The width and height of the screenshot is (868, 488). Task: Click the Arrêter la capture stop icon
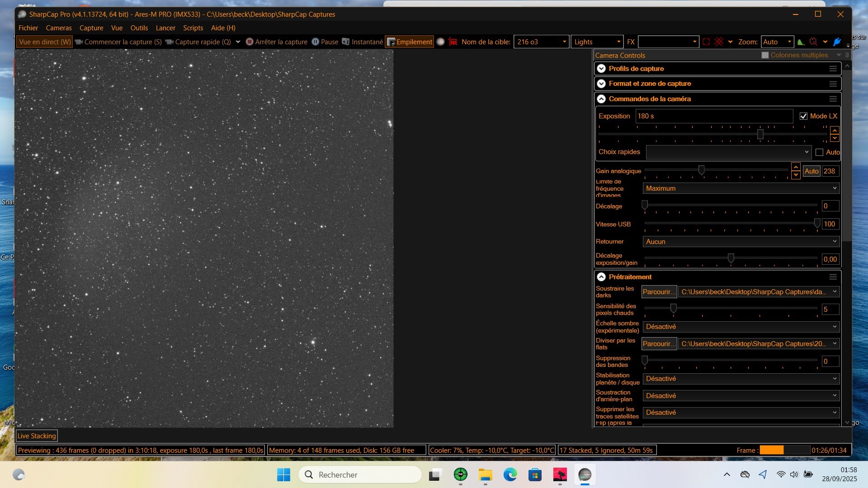coord(249,42)
